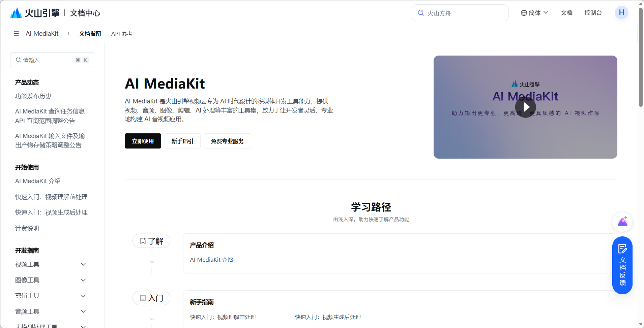Collapse the chevron under 入门 badge
The image size is (644, 328).
click(x=152, y=319)
